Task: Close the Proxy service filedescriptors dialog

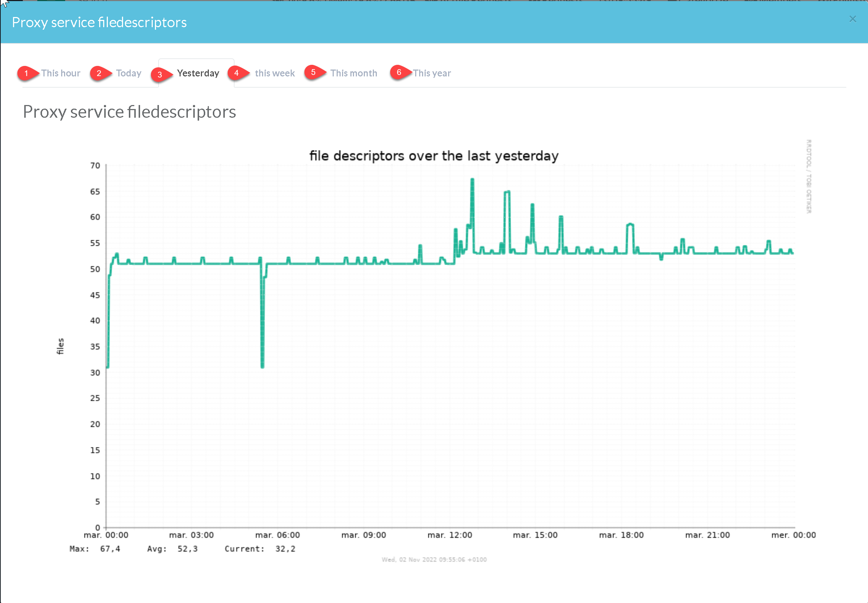Action: [852, 19]
